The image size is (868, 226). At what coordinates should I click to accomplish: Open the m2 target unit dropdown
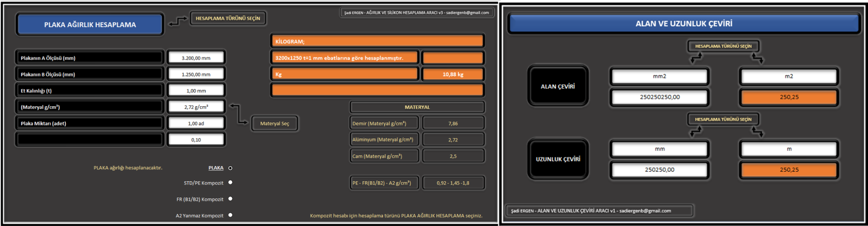point(789,76)
